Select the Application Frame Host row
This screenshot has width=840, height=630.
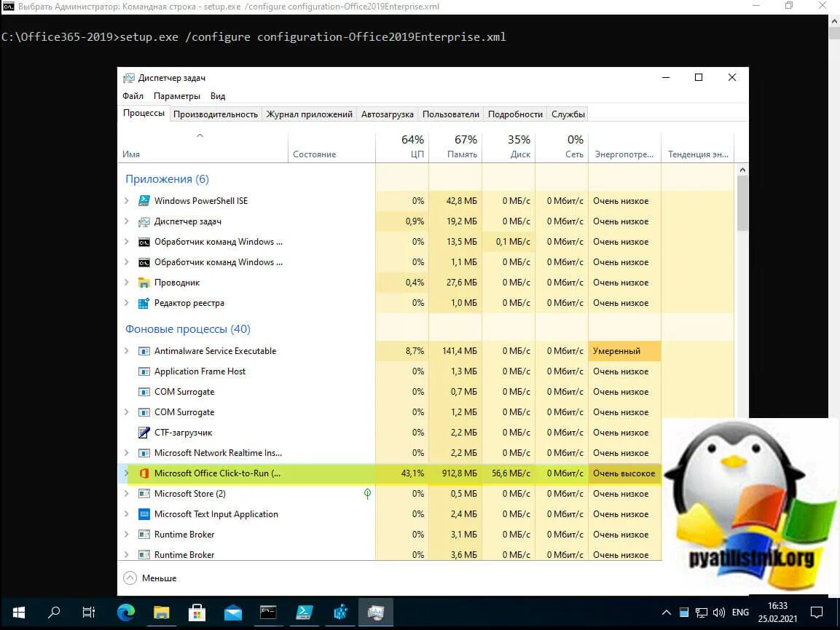(x=390, y=371)
